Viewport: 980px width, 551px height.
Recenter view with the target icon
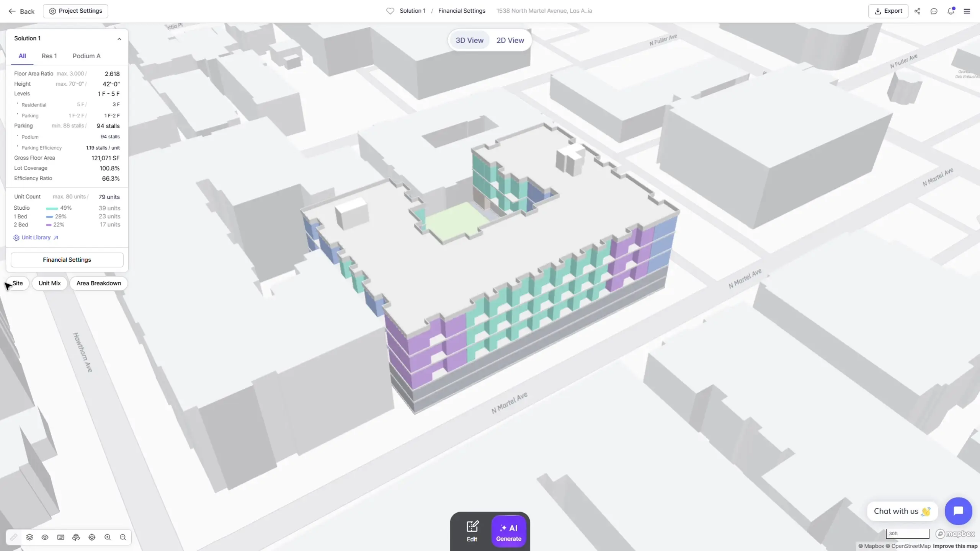tap(92, 537)
